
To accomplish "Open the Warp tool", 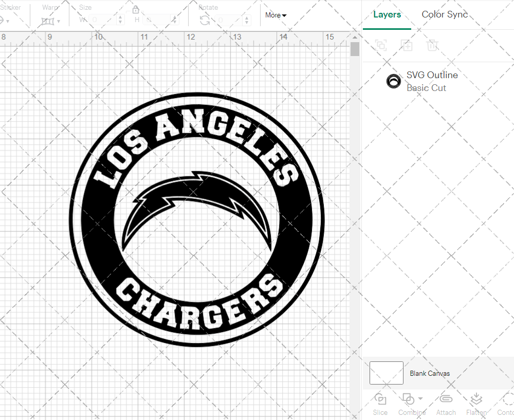I will pyautogui.click(x=47, y=21).
